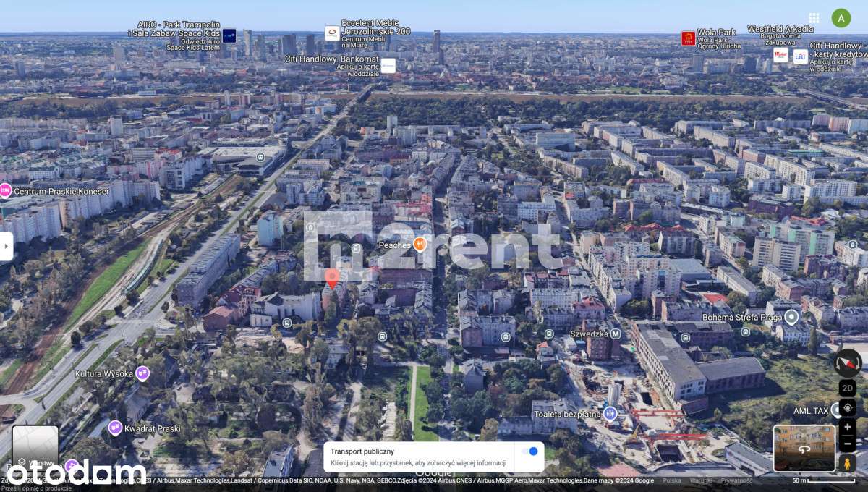
Task: Zoom in with the plus button
Action: click(x=848, y=427)
